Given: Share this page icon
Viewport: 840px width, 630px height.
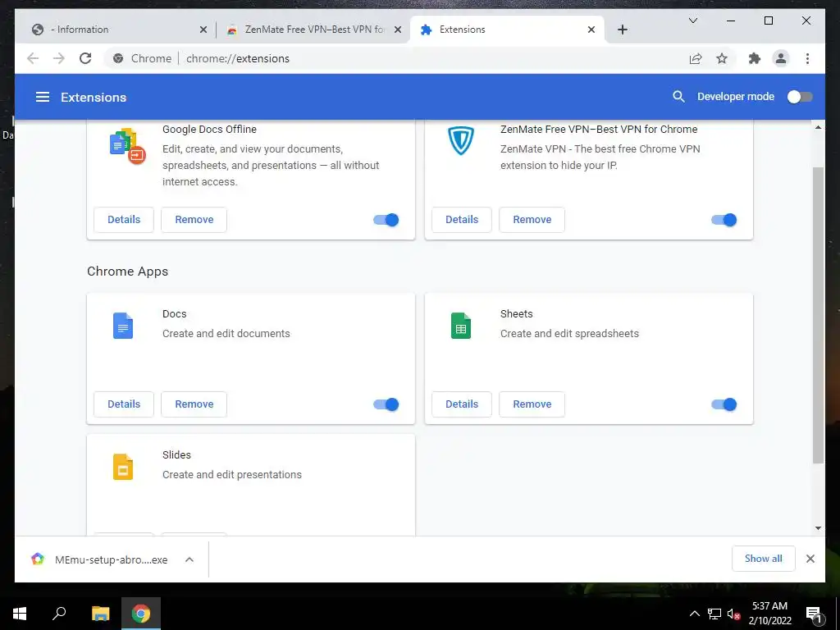Looking at the screenshot, I should point(696,58).
